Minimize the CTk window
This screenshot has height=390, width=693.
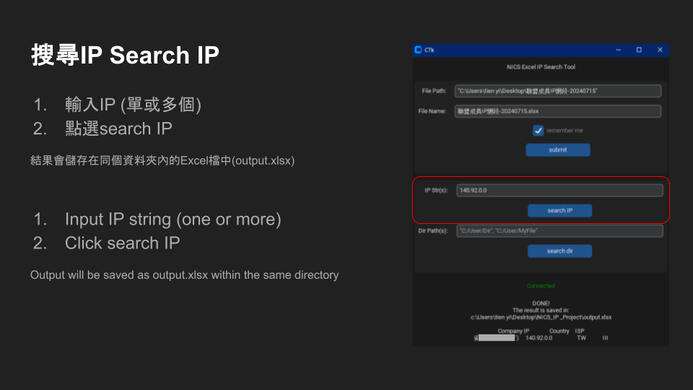pos(618,50)
